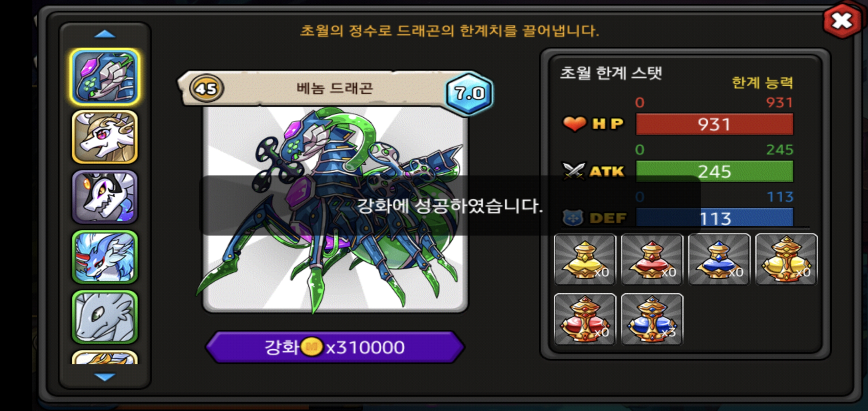Click the 강화 x310000 enhance button

335,347
